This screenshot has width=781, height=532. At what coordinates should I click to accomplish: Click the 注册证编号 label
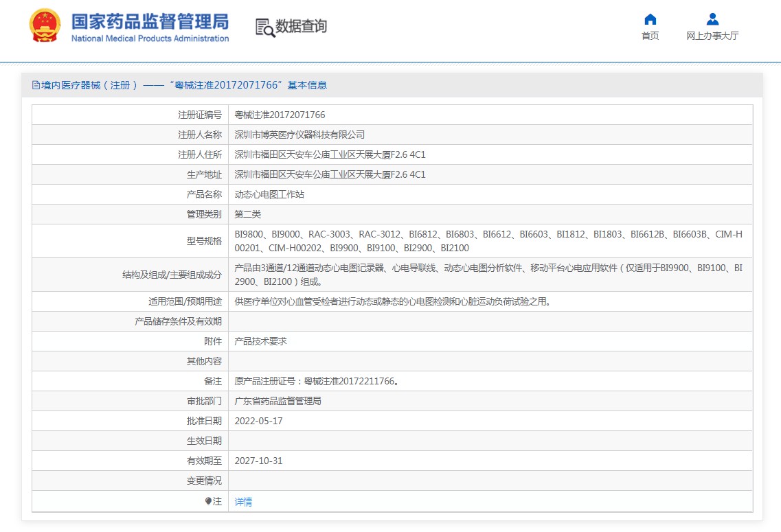coord(200,115)
